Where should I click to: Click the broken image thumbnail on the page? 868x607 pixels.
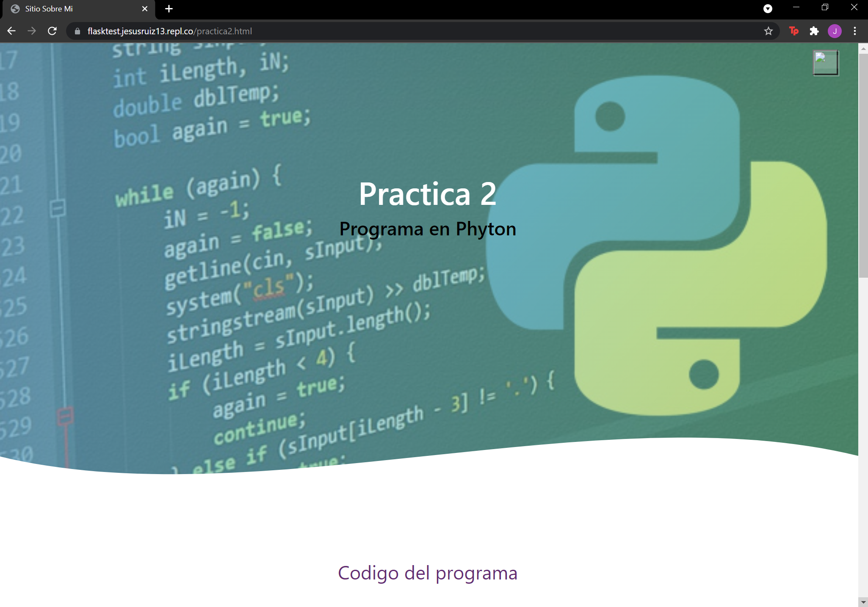click(x=826, y=63)
